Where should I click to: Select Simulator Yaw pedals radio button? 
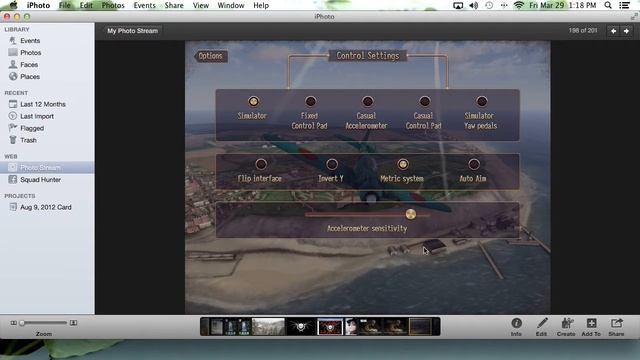(x=482, y=101)
